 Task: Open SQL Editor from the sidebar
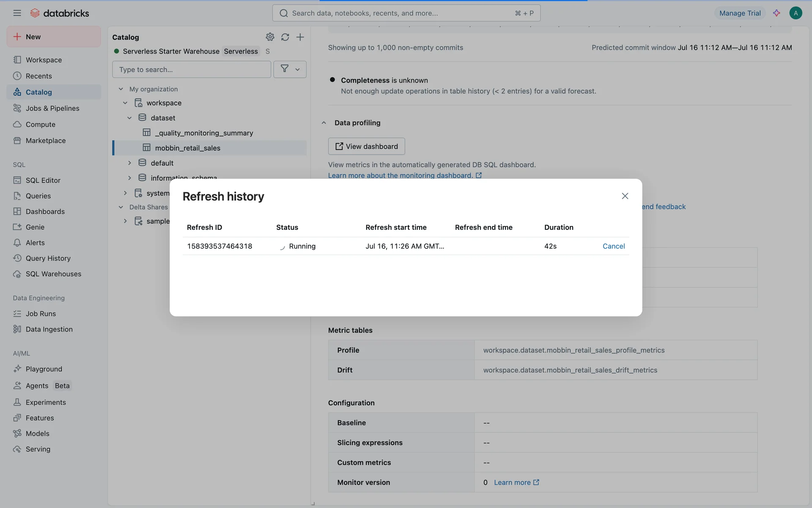(x=43, y=180)
